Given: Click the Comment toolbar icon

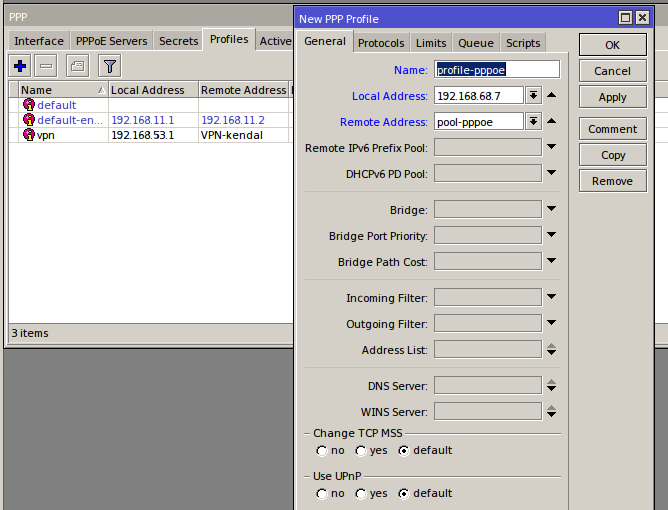Looking at the screenshot, I should (78, 66).
